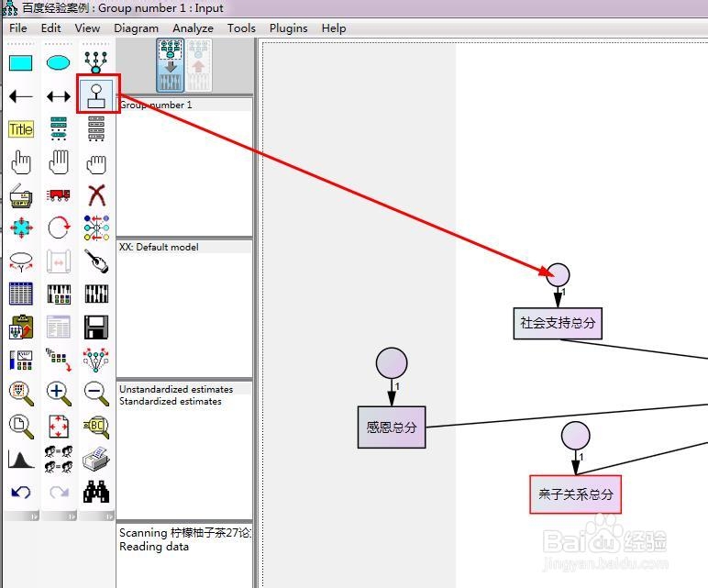Open the Diagram menu
Viewport: 708px width, 588px height.
[x=136, y=28]
